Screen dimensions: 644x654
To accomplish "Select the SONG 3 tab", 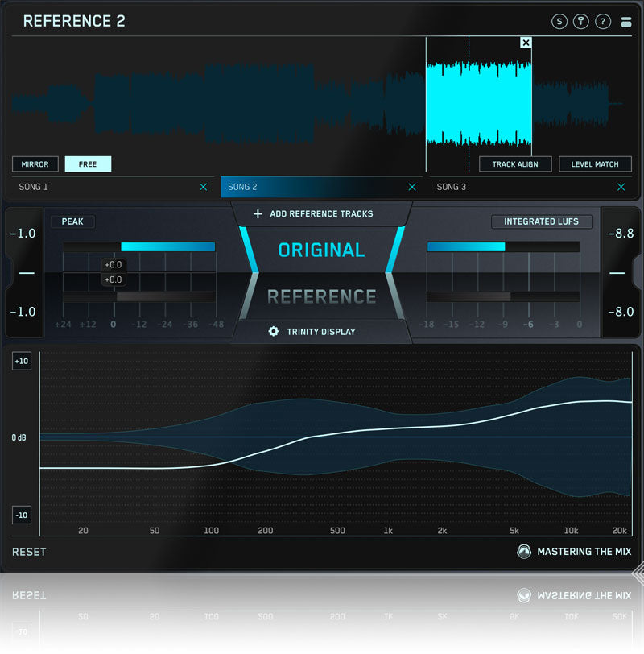I will click(x=530, y=187).
